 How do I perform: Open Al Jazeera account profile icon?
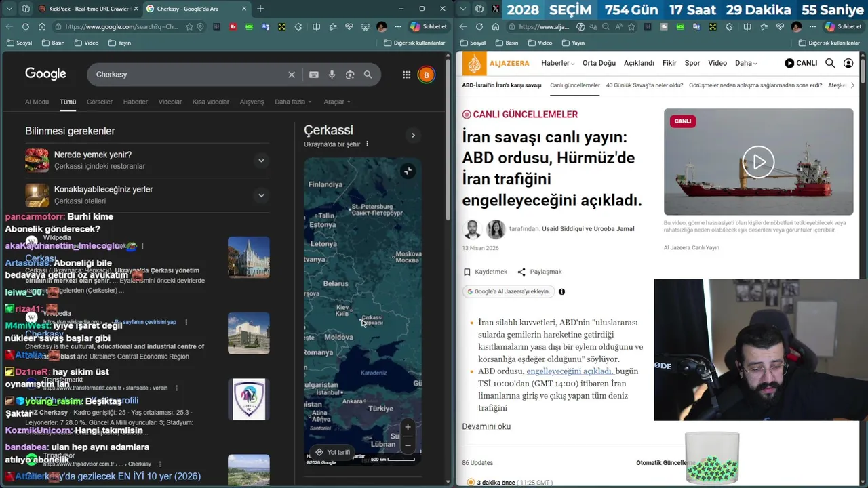tap(848, 63)
